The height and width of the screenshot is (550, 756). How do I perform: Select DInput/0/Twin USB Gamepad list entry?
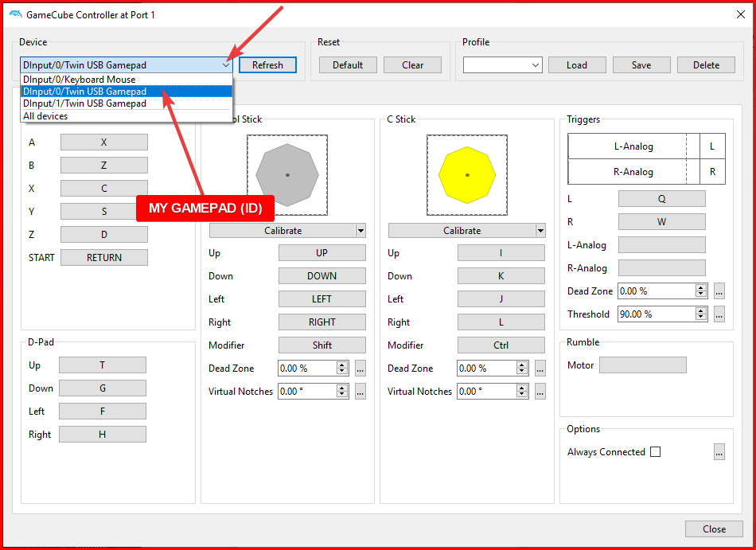(x=127, y=92)
